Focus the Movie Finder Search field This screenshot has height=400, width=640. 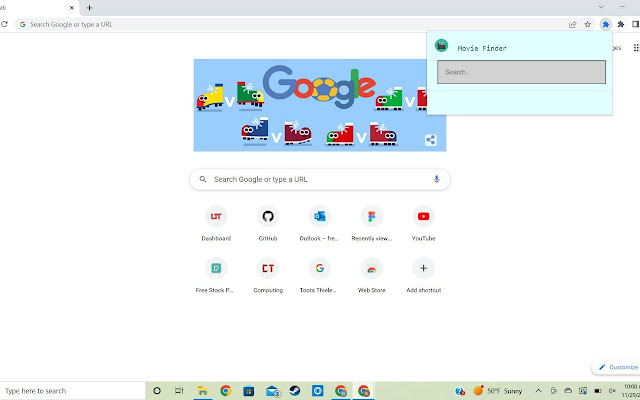(521, 72)
